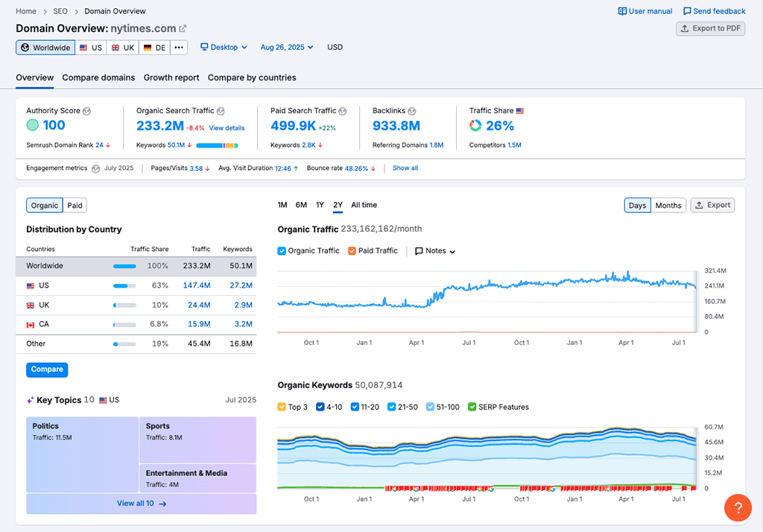Toggle the Organic Traffic checkbox
763x532 pixels.
281,250
